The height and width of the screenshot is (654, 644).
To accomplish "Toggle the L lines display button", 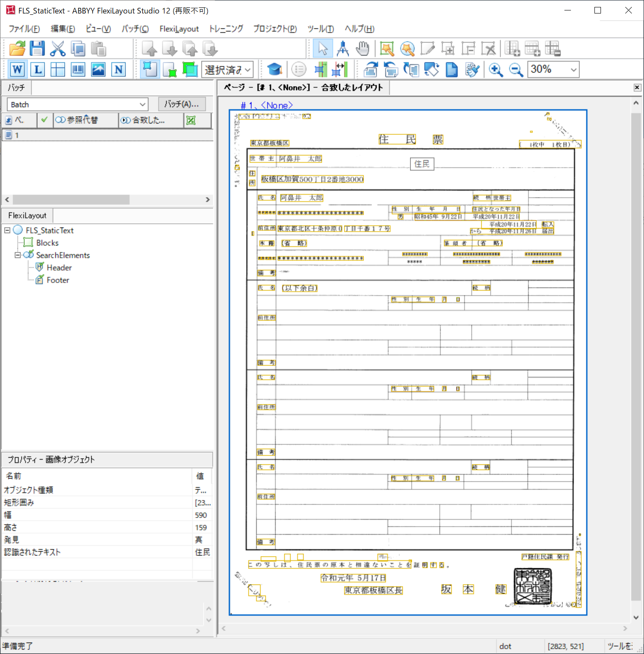I will point(38,69).
